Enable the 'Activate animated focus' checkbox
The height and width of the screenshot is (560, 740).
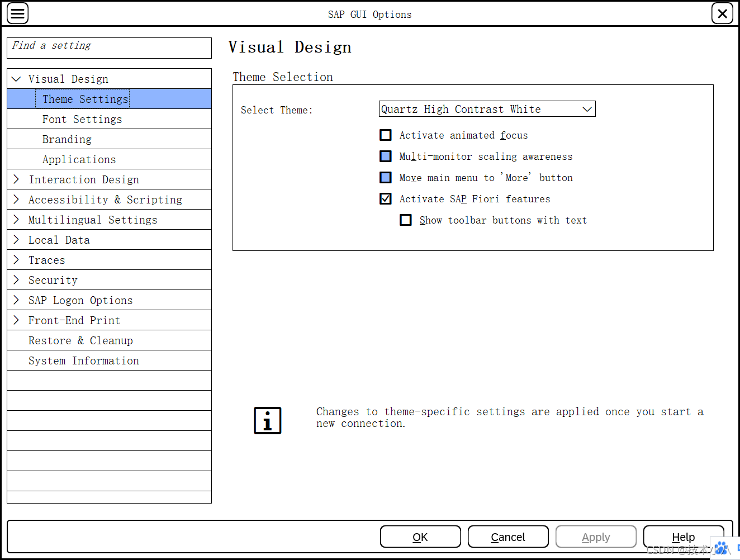pyautogui.click(x=386, y=135)
